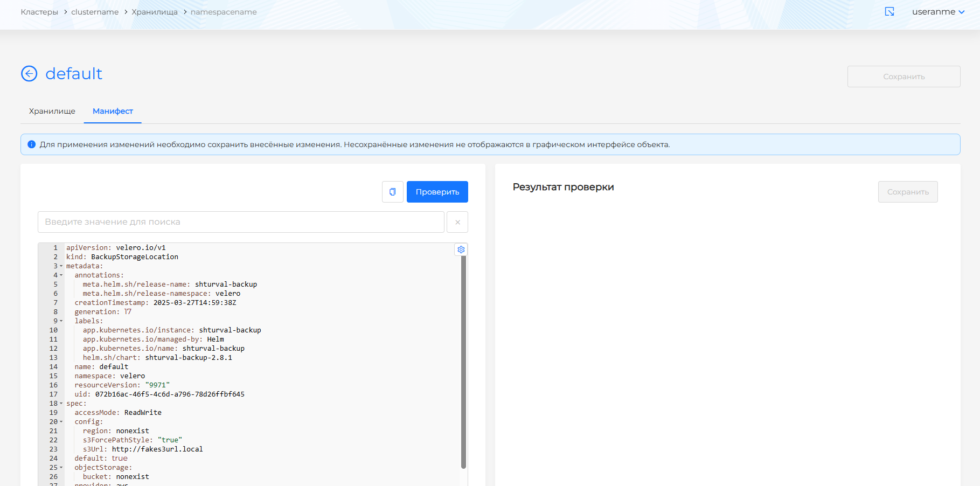The width and height of the screenshot is (980, 486).
Task: Collapse the annotations block at line 4
Action: click(61, 275)
